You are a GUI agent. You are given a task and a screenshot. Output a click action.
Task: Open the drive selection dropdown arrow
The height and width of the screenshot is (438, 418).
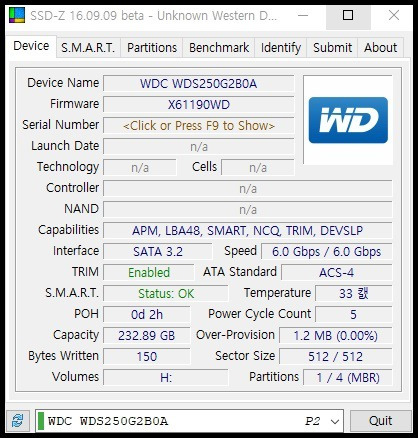click(x=335, y=421)
